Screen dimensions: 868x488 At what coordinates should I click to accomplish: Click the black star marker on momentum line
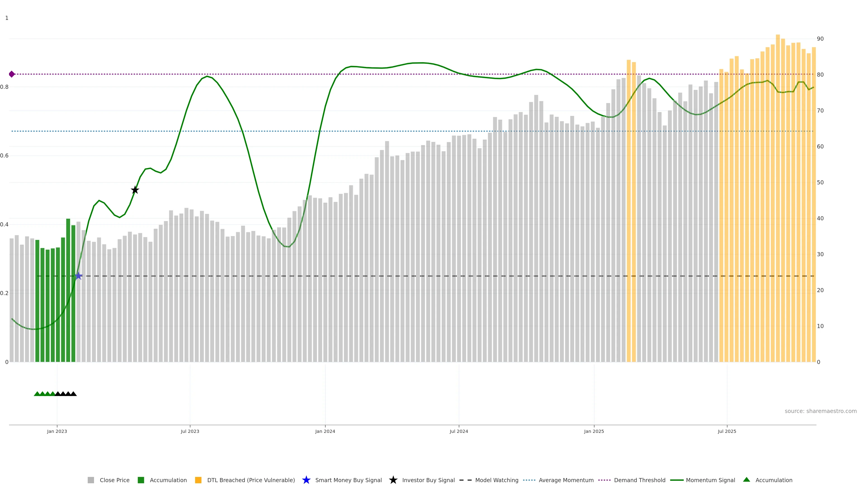[x=135, y=190]
